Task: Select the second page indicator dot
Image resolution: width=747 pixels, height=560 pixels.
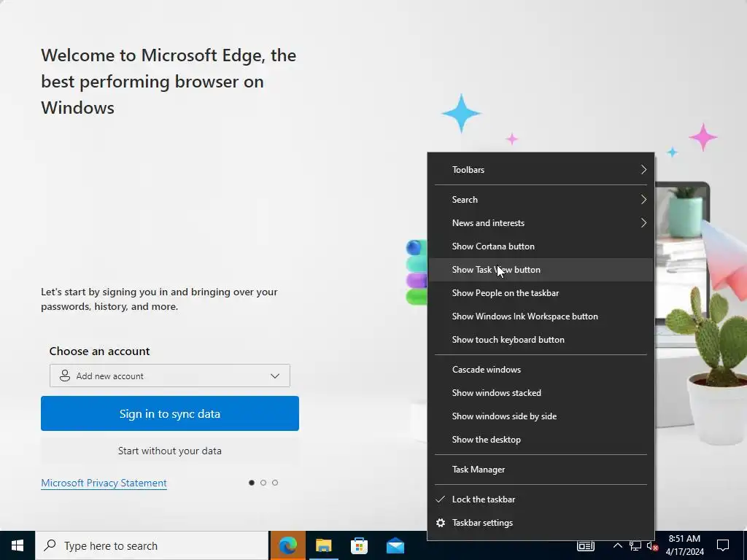Action: (263, 483)
